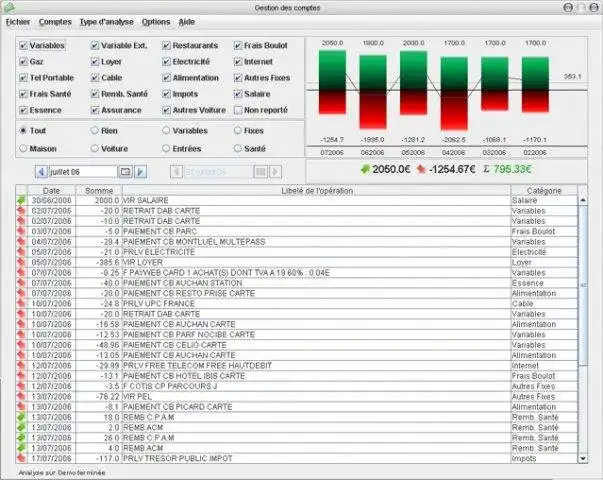Click the green icon of VIR SALAIRE row

(21, 200)
